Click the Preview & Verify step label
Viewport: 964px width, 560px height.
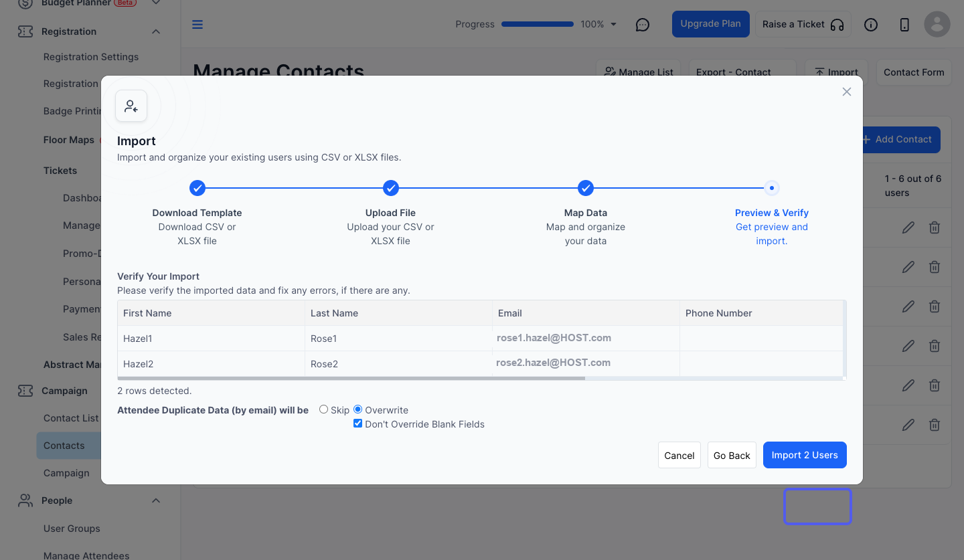point(772,213)
